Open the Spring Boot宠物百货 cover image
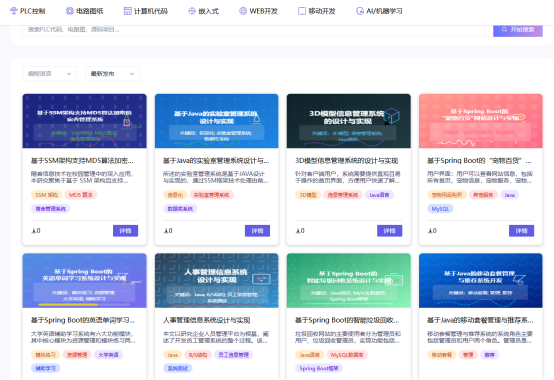This screenshot has height=380, width=554. pyautogui.click(x=481, y=121)
